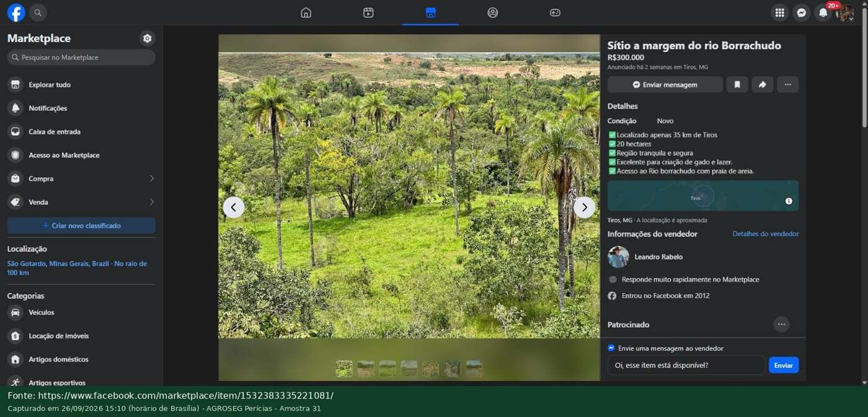Open the listing more options menu

pos(788,85)
